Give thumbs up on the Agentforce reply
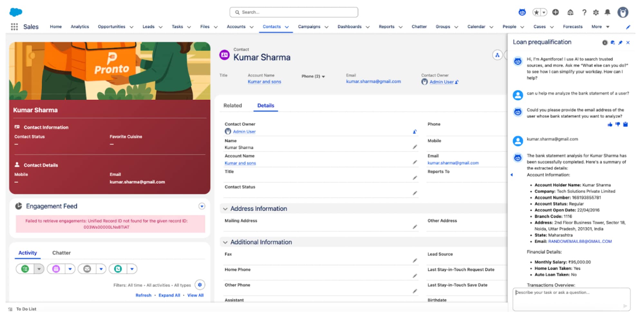Image resolution: width=644 pixels, height=319 pixels. pos(610,124)
